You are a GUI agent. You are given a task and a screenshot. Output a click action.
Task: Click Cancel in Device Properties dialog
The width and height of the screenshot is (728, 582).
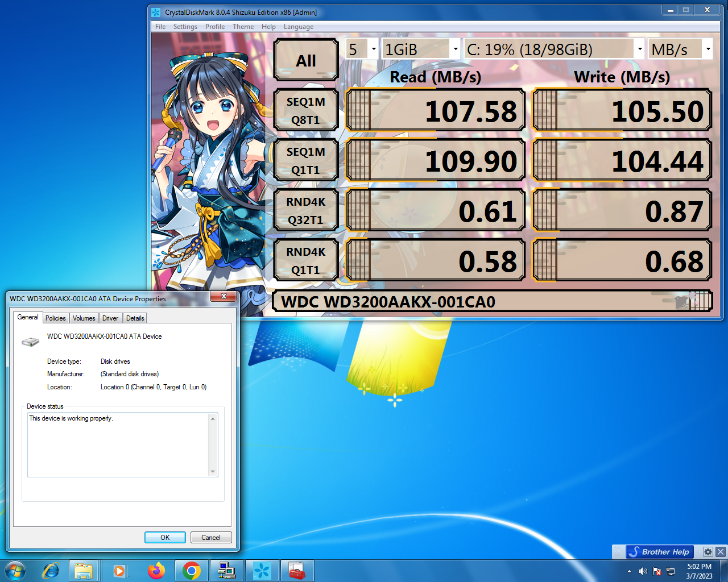210,538
